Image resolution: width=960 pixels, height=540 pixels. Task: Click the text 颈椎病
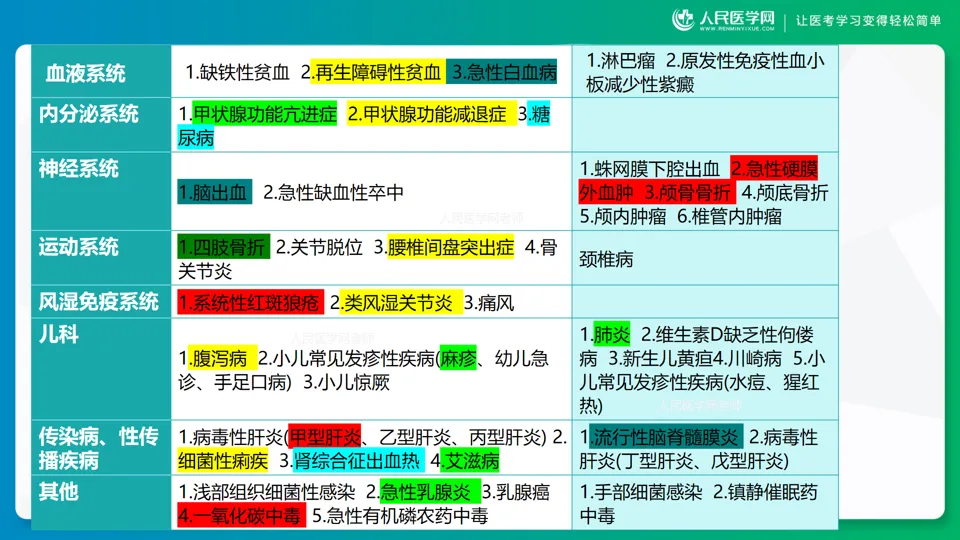[x=606, y=260]
